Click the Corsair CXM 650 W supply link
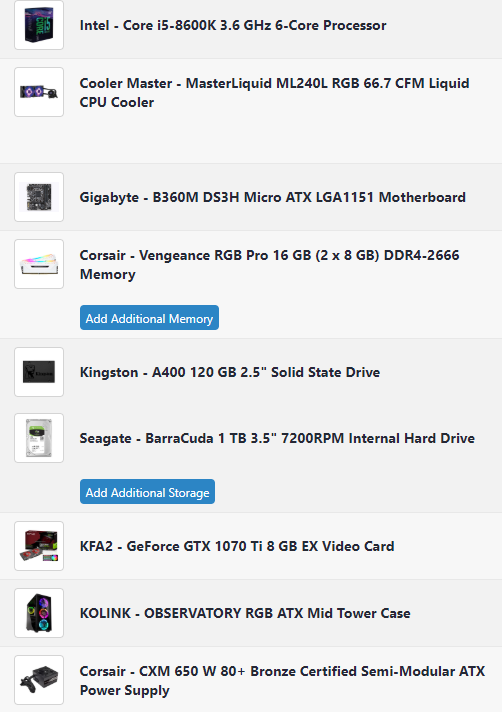Viewport: 502px width, 712px height. (x=282, y=681)
